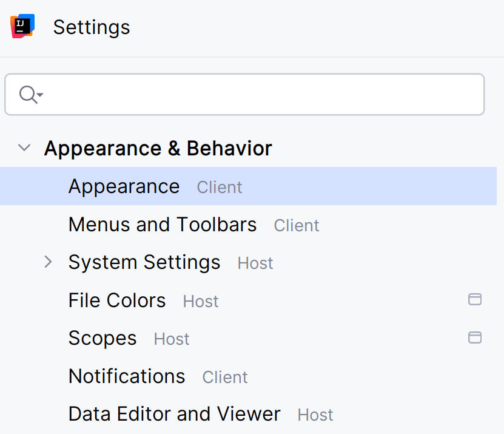Open the Scopes settings page

point(102,338)
